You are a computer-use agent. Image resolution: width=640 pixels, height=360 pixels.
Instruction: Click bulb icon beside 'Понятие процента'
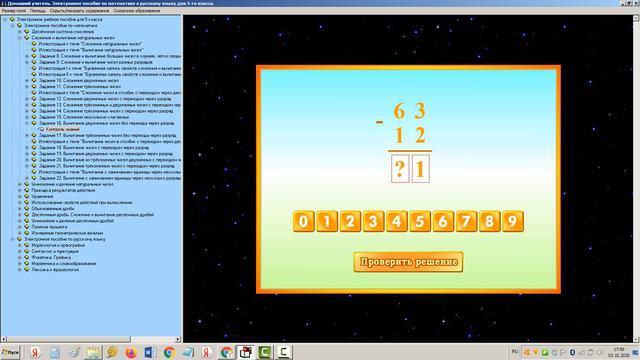click(27, 227)
